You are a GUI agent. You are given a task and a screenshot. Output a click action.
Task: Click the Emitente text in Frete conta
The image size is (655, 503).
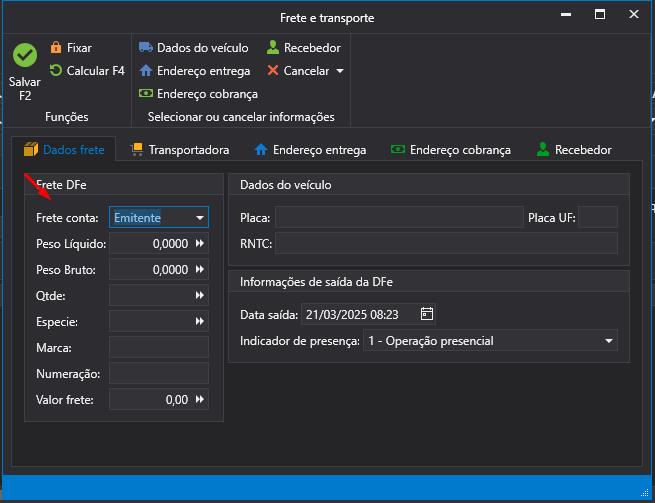click(137, 218)
